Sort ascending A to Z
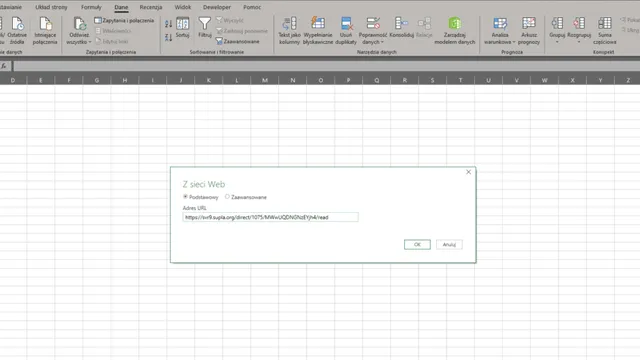This screenshot has height=360, width=640. point(168,24)
